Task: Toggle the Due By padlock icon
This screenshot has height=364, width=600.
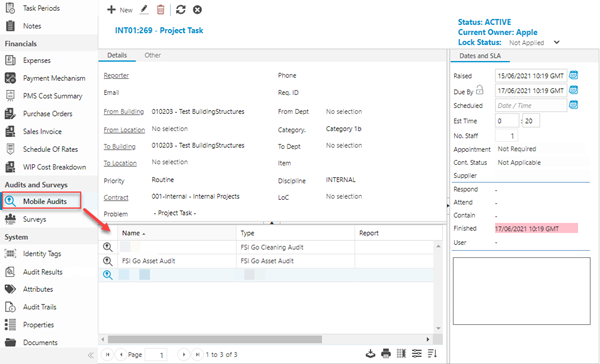Action: [x=479, y=90]
